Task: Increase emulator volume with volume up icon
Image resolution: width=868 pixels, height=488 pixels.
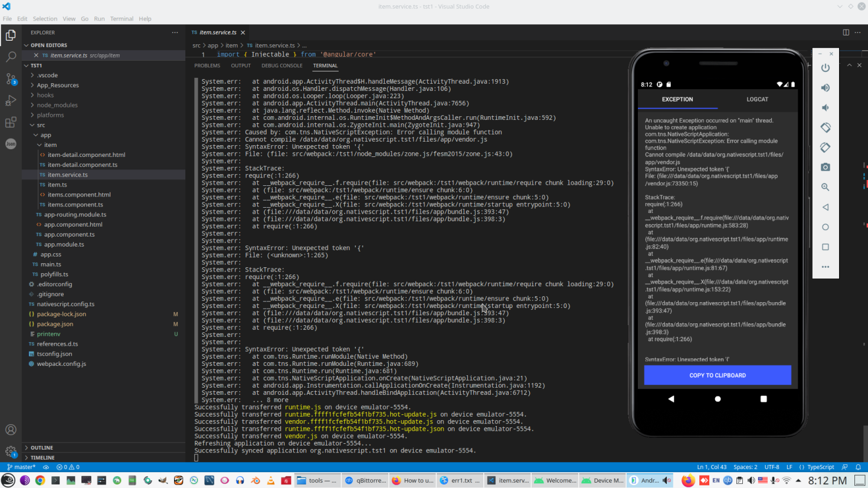Action: coord(826,87)
